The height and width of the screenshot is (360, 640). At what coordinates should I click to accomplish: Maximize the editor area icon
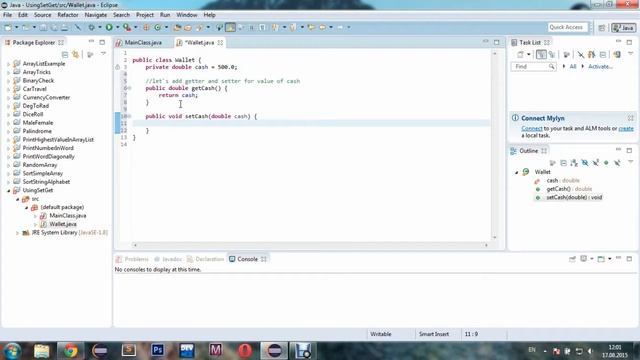(496, 42)
